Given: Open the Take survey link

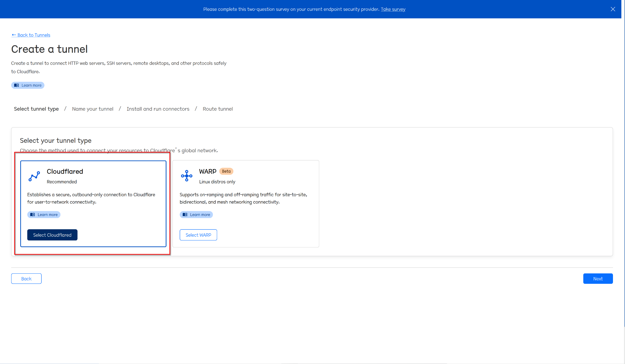Looking at the screenshot, I should click(393, 9).
